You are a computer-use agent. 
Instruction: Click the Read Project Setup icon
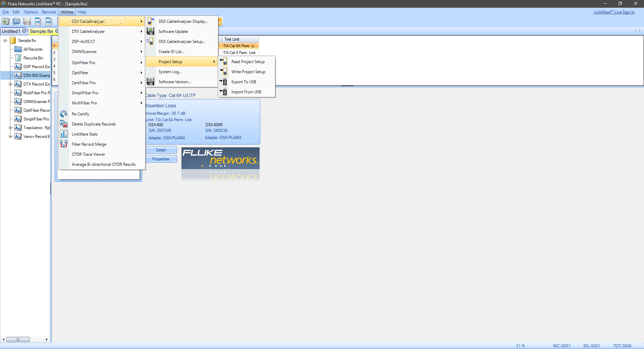tap(223, 61)
